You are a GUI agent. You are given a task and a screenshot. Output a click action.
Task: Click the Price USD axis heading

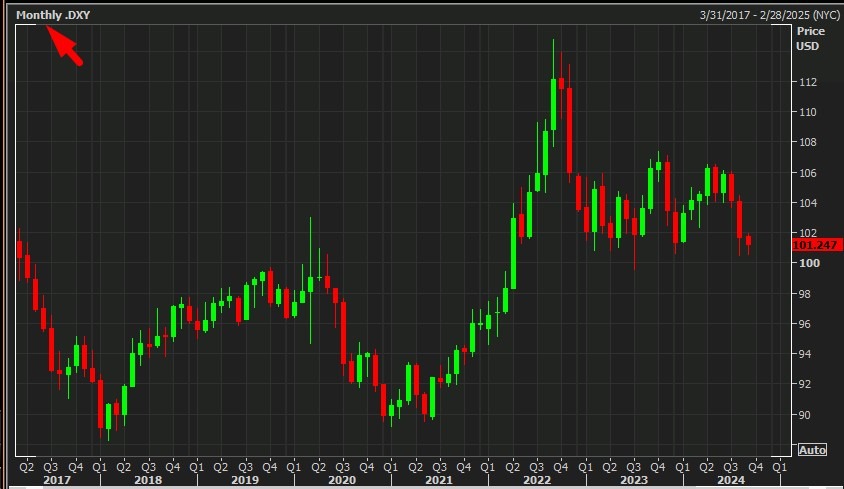810,38
